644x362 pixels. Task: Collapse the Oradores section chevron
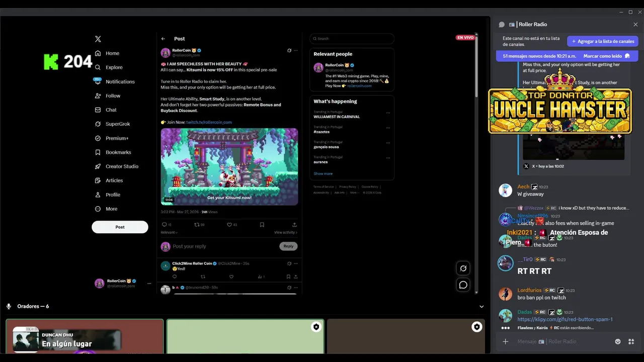(x=481, y=307)
